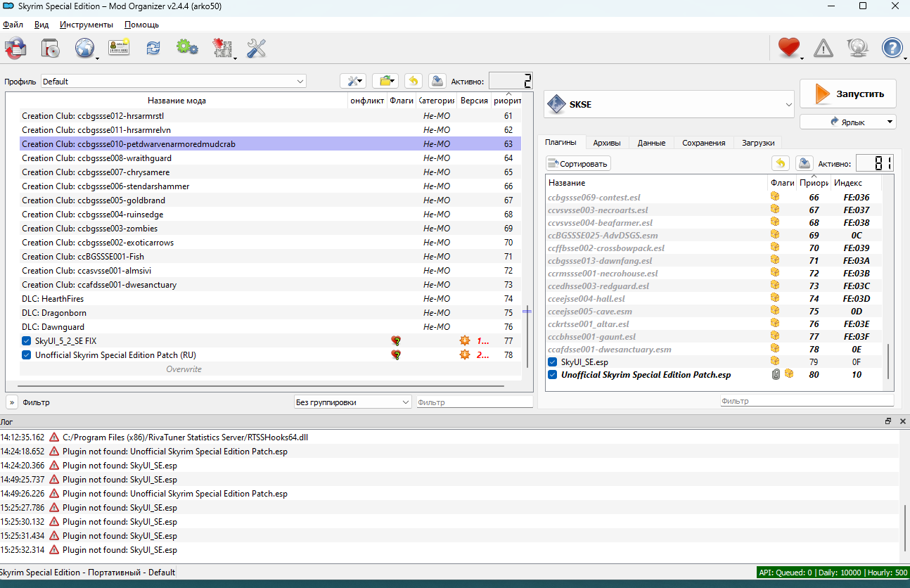Switch to the Загрузки tab

758,143
